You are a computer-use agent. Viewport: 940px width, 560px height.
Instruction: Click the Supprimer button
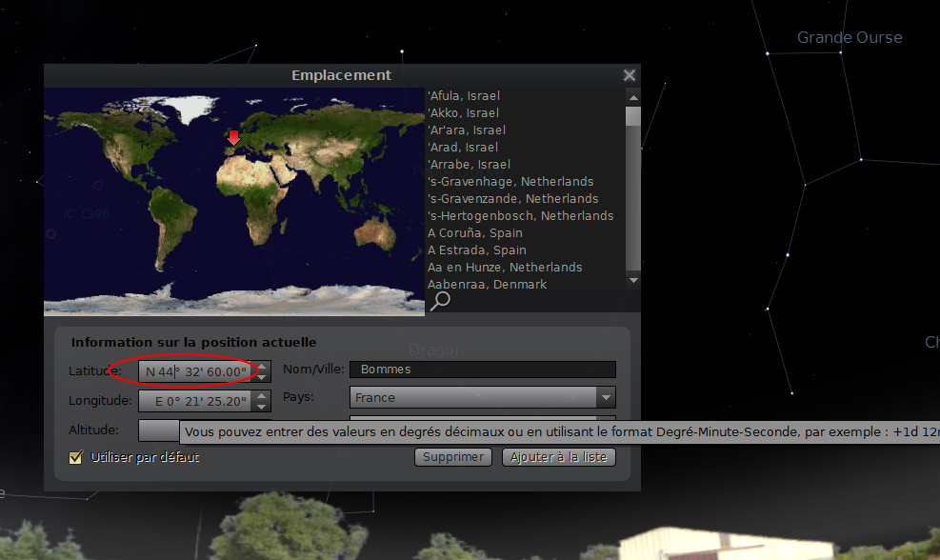point(453,457)
